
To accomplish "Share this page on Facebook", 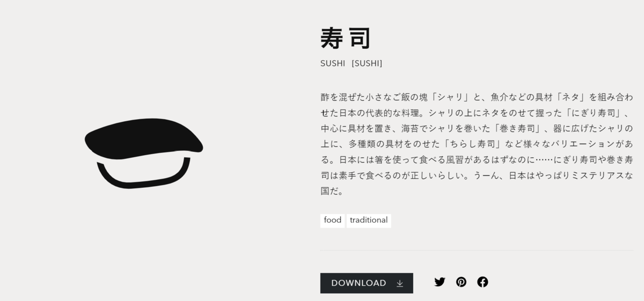I will 482,282.
